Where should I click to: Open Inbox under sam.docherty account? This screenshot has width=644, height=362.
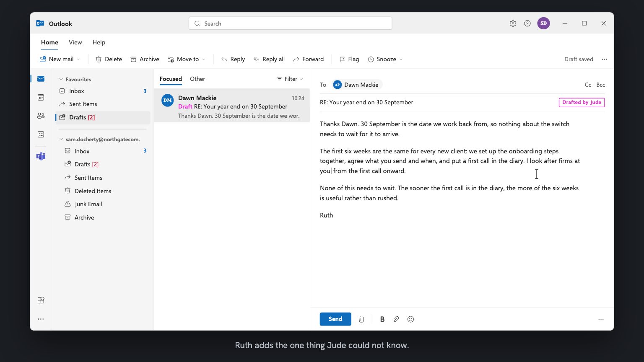click(103, 151)
